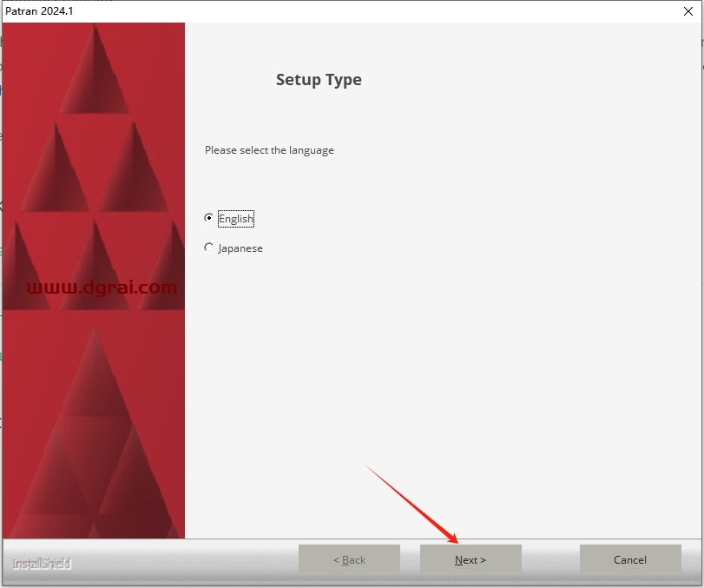Cancel the Patran installation

(630, 559)
